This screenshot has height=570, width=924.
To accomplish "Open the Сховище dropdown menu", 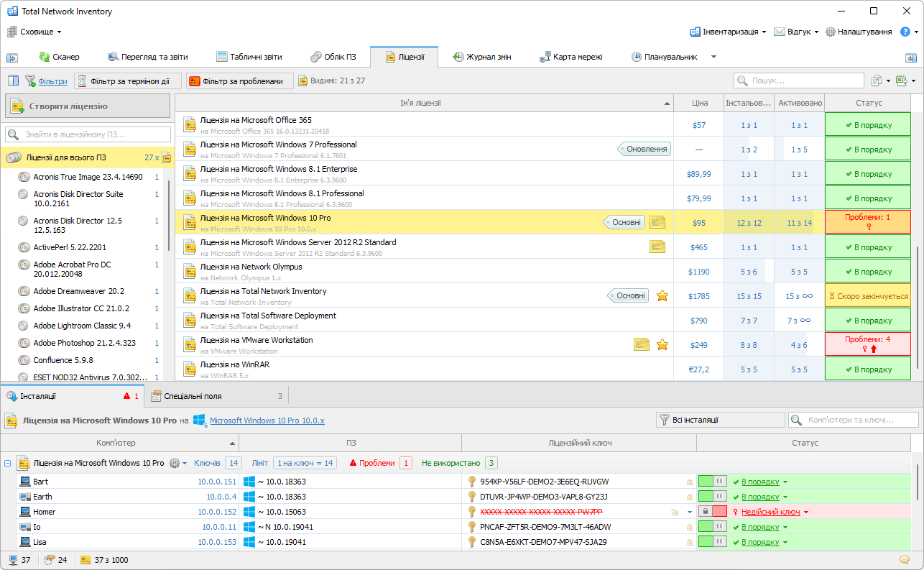I will pyautogui.click(x=34, y=32).
